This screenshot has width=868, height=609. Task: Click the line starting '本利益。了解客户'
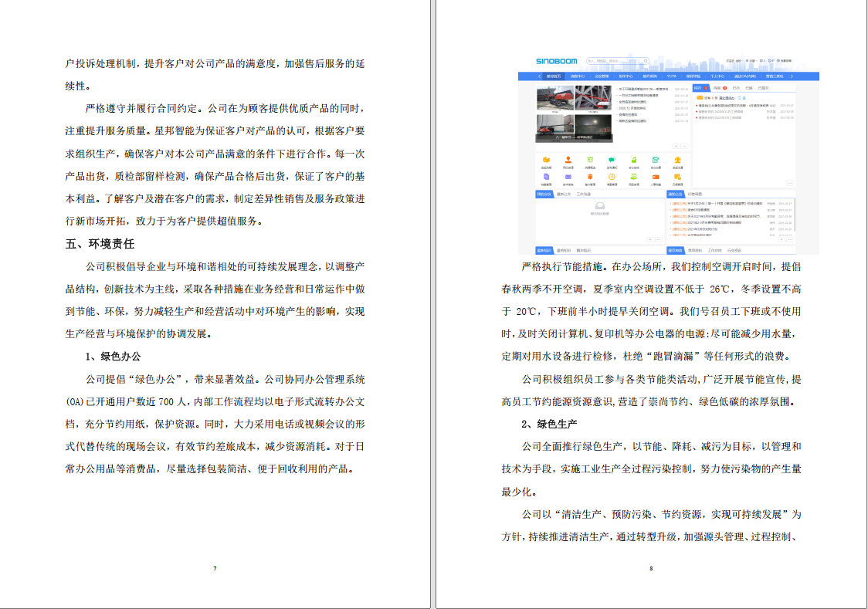(x=215, y=199)
